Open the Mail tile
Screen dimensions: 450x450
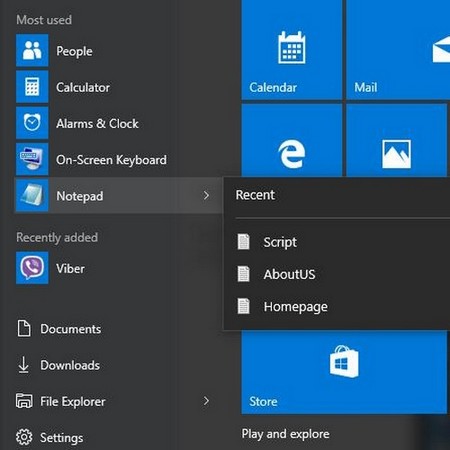(x=398, y=49)
